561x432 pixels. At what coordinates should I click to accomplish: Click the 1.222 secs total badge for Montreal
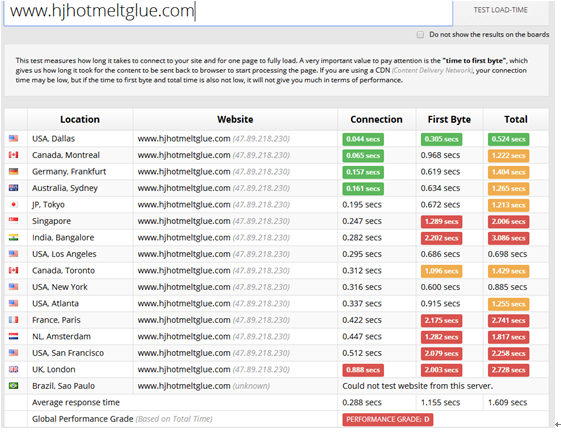click(508, 156)
